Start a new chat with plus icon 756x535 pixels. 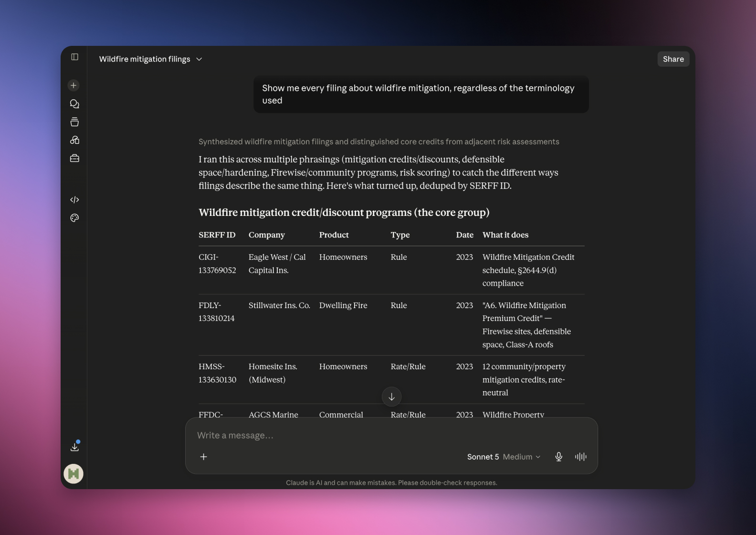click(x=73, y=86)
